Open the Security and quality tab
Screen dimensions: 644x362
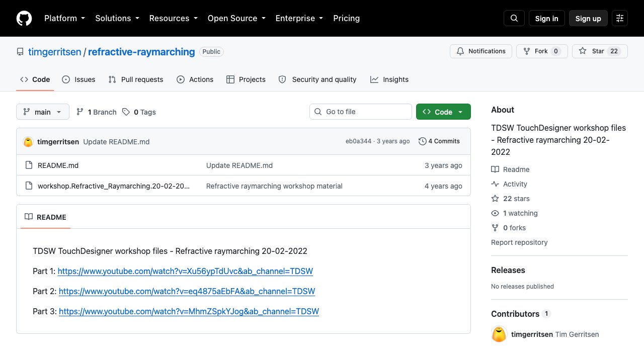317,79
